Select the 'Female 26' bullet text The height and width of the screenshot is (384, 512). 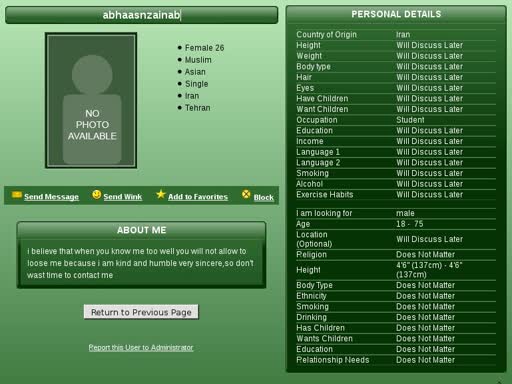204,48
